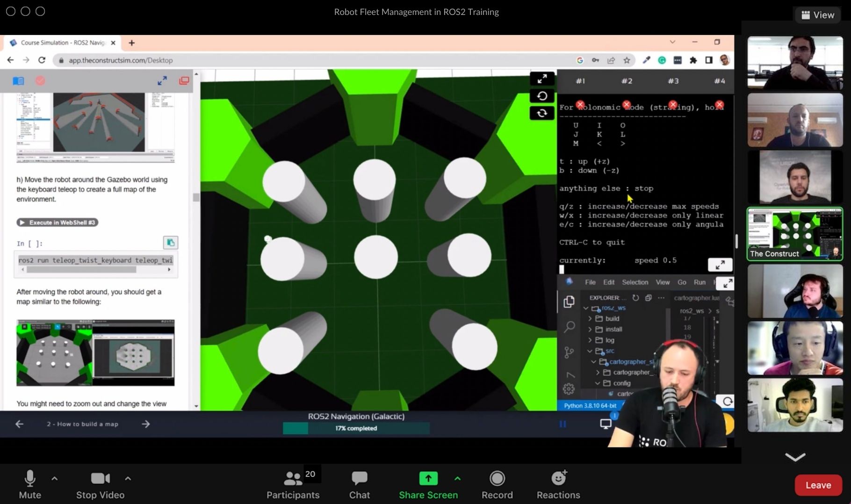Open the IDE Go menu
The height and width of the screenshot is (504, 851).
click(682, 282)
